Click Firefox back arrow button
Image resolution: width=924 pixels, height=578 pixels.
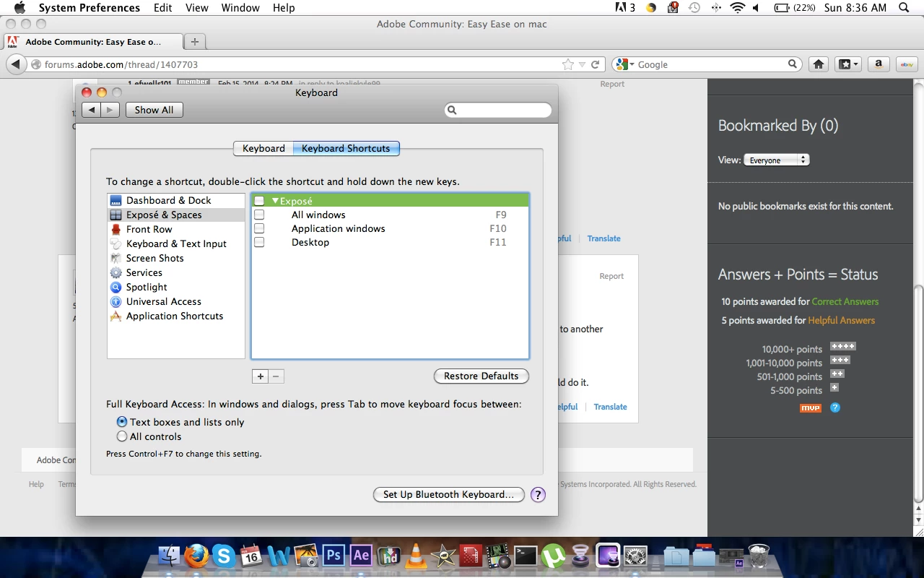tap(16, 64)
